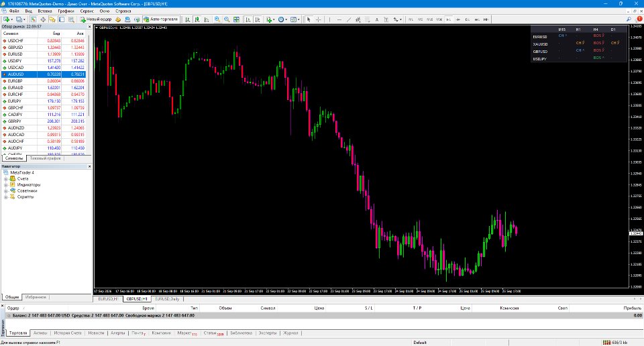Switch chart to candlestick mode

[197, 19]
